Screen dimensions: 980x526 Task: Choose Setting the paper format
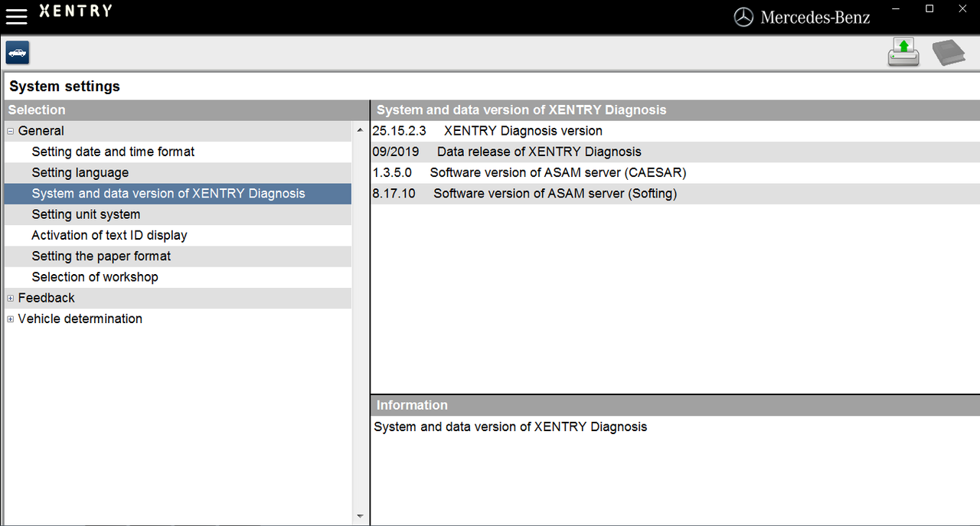(178, 256)
